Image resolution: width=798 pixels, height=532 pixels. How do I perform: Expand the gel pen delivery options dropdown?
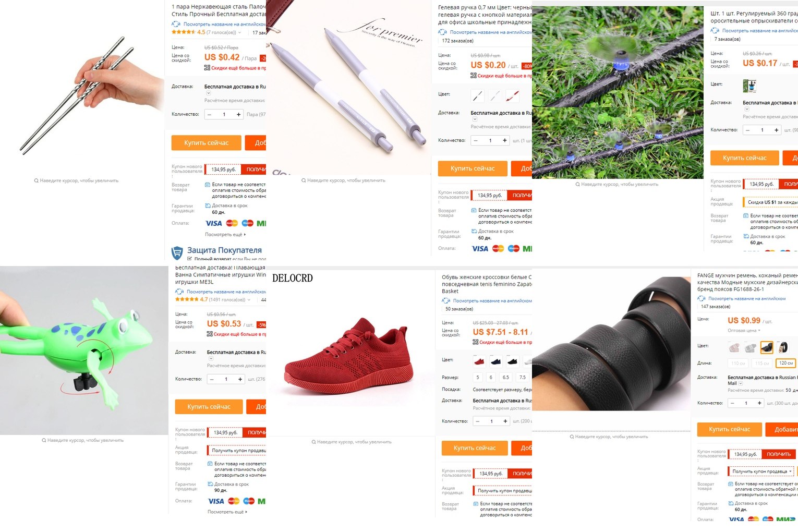pyautogui.click(x=475, y=119)
